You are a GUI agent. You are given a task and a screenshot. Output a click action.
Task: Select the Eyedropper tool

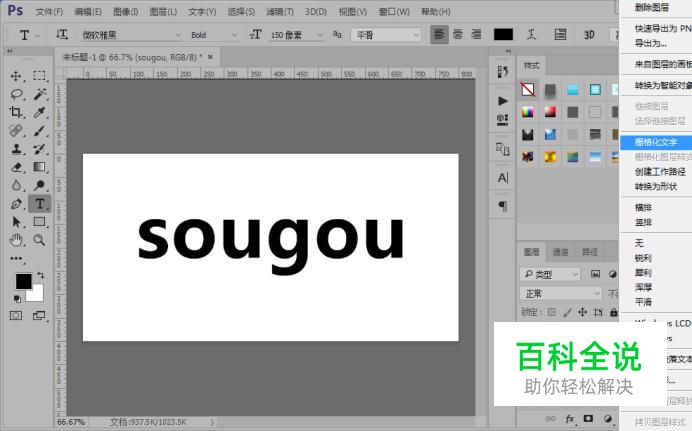[39, 112]
